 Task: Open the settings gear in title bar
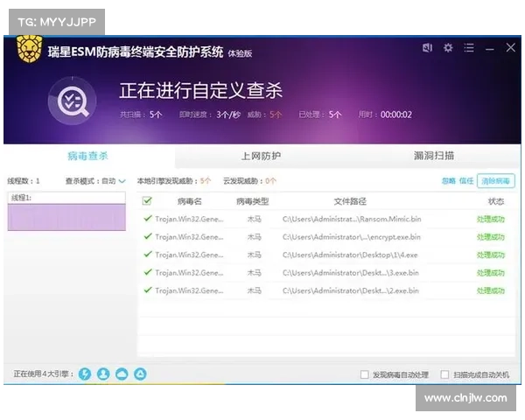[448, 48]
